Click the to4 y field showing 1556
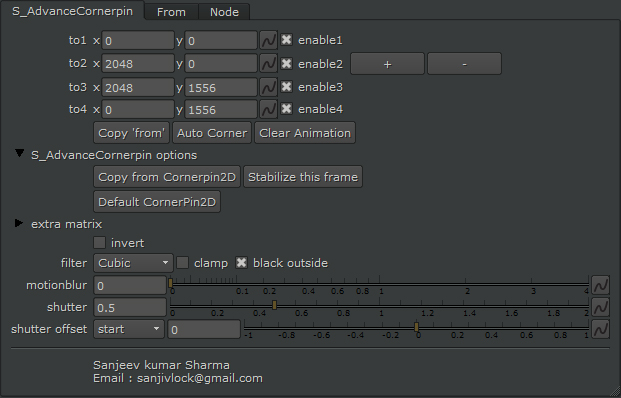621x398 pixels. (x=221, y=109)
